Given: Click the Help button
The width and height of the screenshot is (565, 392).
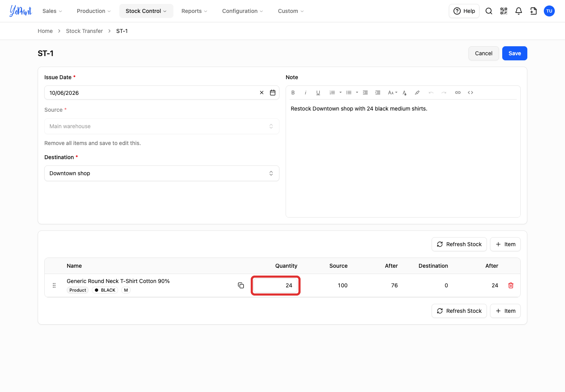Looking at the screenshot, I should click(464, 11).
